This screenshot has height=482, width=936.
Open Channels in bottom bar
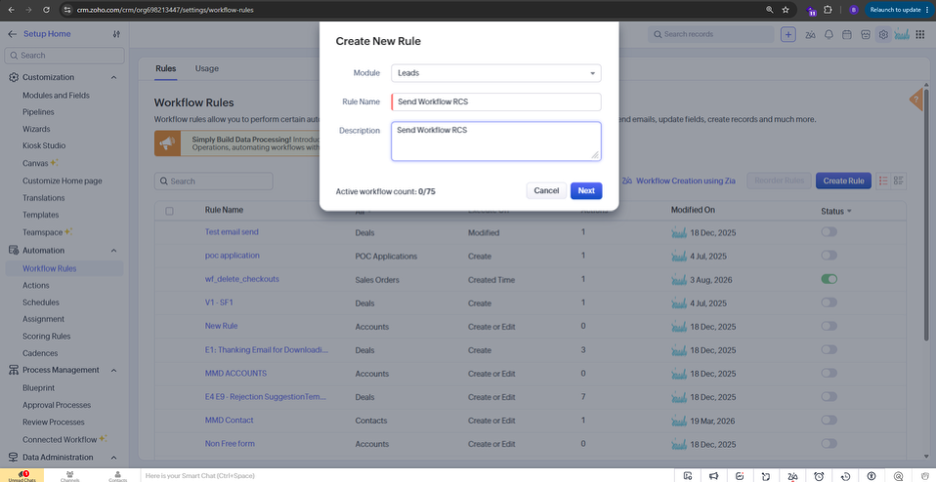(70, 475)
